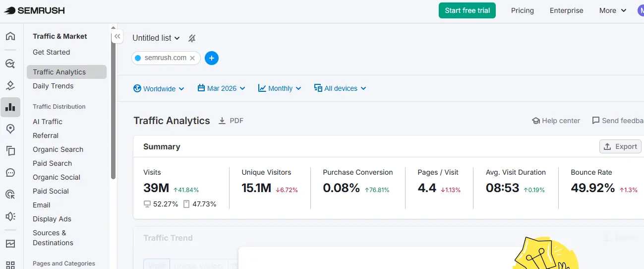
Task: Go to the Pricing page
Action: [523, 10]
